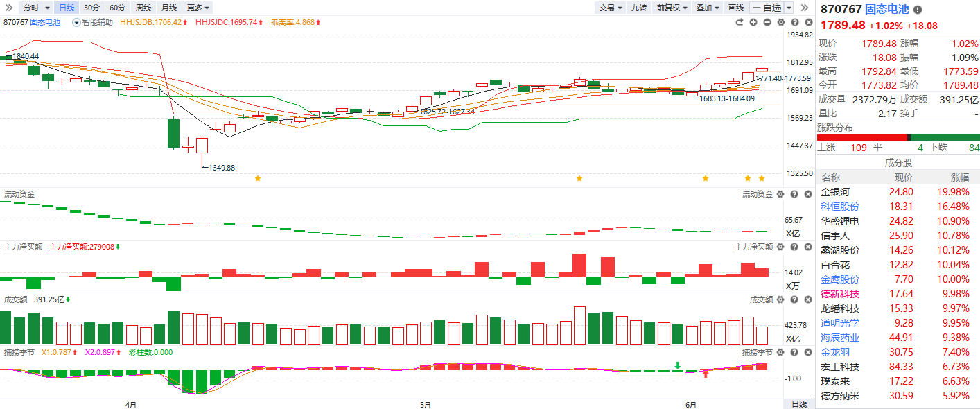Open dropdown arrow beside 自选 button
The height and width of the screenshot is (409, 980).
click(x=789, y=8)
